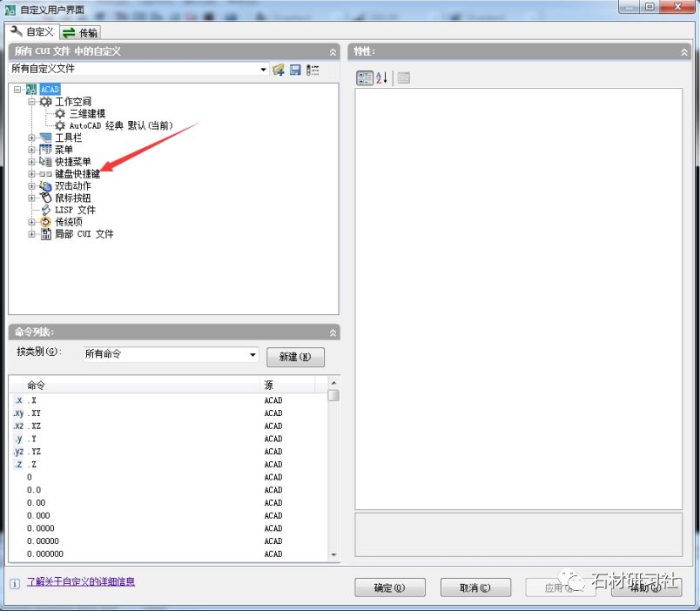Select the .X command row
This screenshot has height=611, width=700.
[x=169, y=400]
